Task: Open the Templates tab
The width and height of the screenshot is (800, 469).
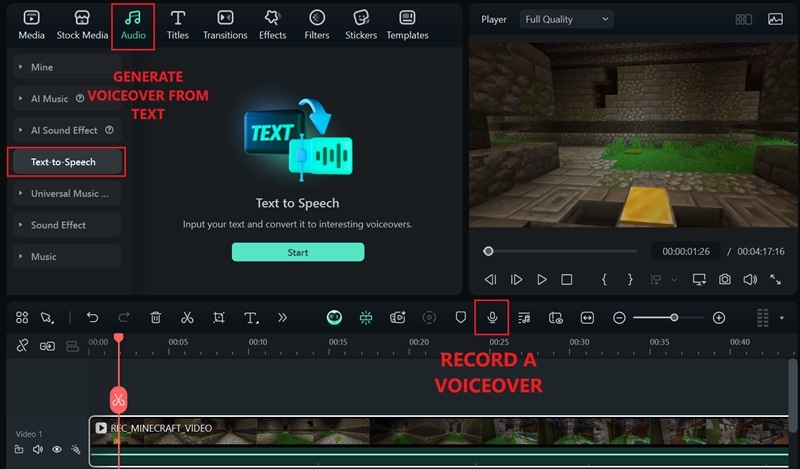Action: click(407, 25)
